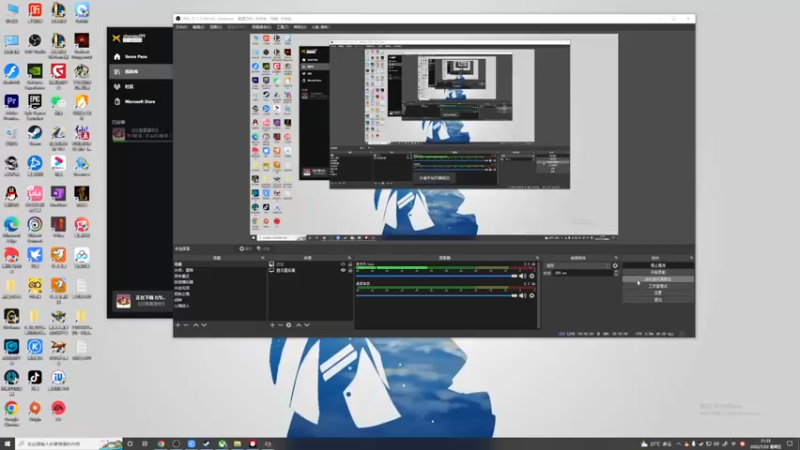Open source properties gear in Sources toolbar

[289, 325]
